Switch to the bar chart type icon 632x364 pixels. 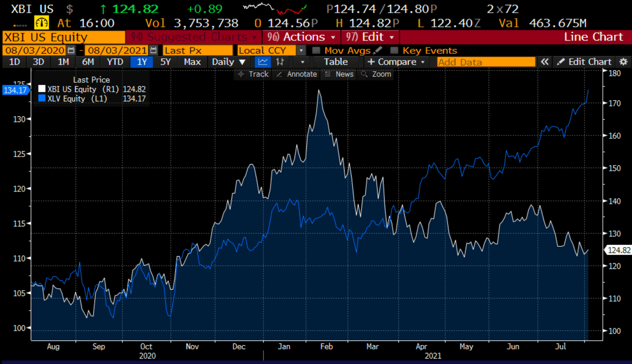point(279,62)
